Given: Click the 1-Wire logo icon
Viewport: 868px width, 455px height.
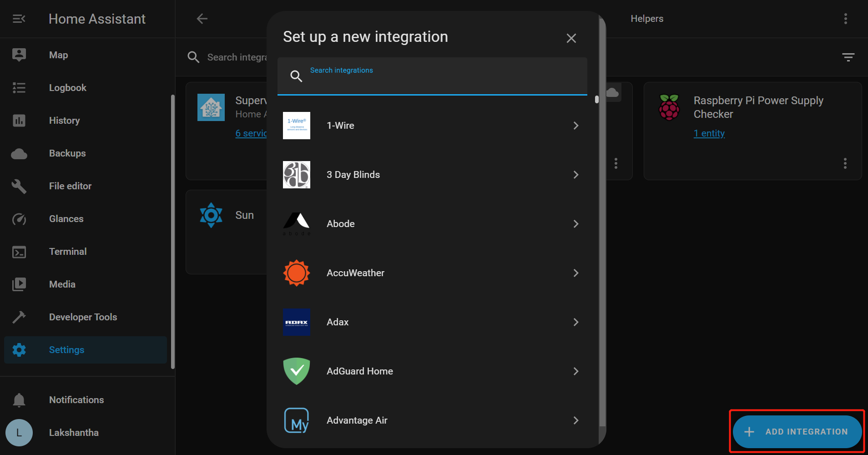Looking at the screenshot, I should (297, 126).
